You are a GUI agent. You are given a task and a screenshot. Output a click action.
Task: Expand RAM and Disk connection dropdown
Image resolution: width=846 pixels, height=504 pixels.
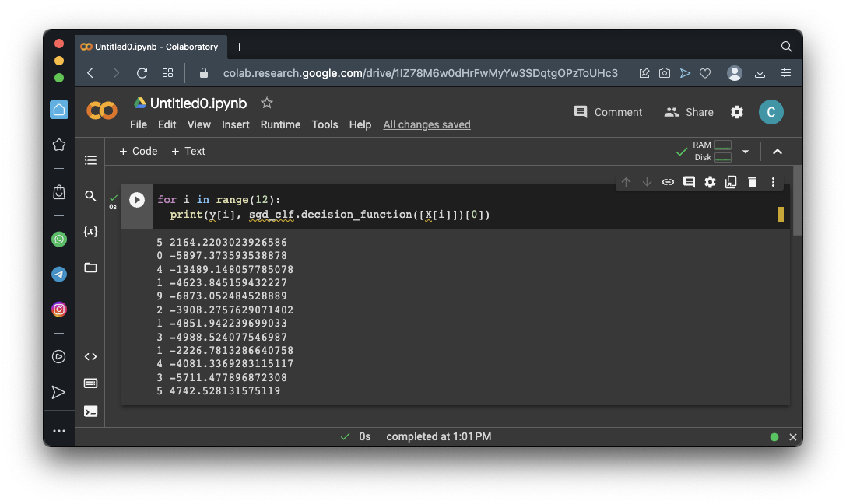[746, 152]
